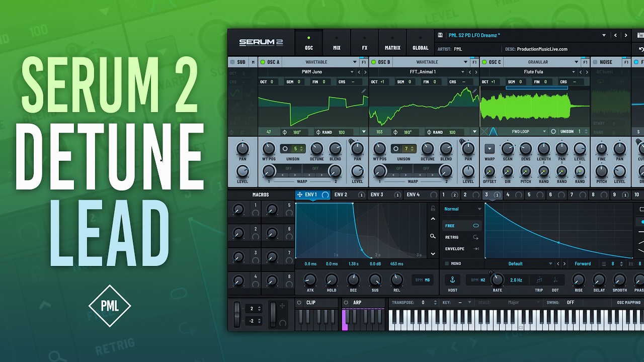Load previous preset with left arrow
This screenshot has width=644, height=362.
(x=615, y=35)
